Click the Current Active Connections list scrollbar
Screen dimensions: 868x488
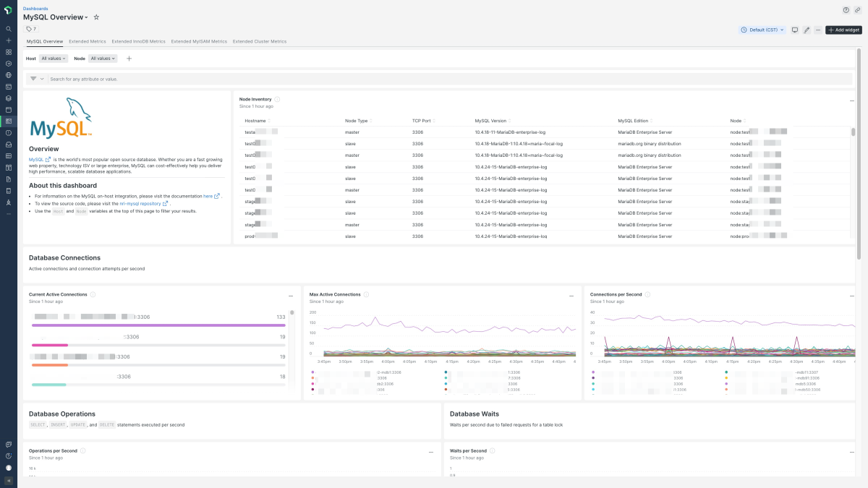(x=292, y=314)
